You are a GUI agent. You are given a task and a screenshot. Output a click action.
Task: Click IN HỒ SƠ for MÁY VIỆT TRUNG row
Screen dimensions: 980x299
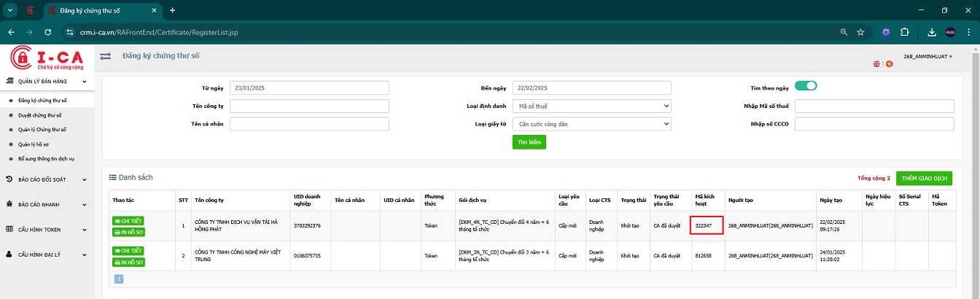click(128, 262)
